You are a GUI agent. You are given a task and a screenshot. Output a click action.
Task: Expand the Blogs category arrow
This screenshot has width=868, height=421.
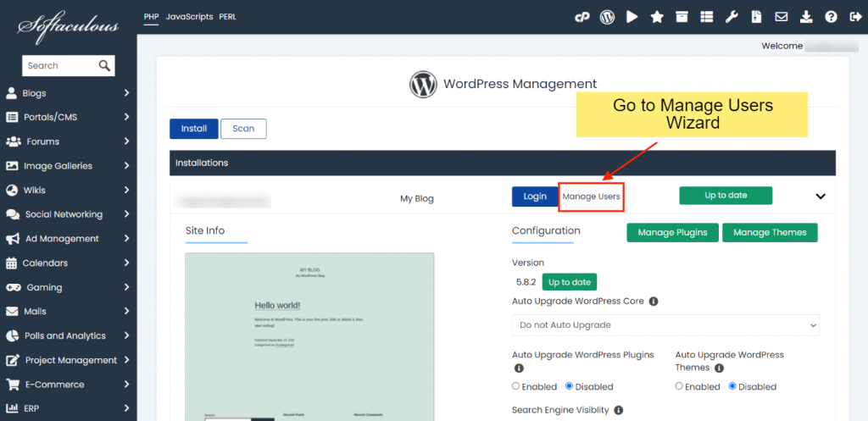click(127, 93)
